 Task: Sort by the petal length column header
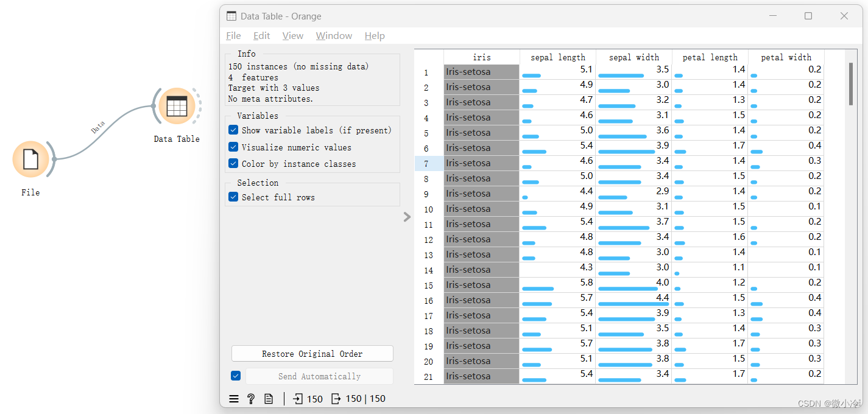(710, 57)
